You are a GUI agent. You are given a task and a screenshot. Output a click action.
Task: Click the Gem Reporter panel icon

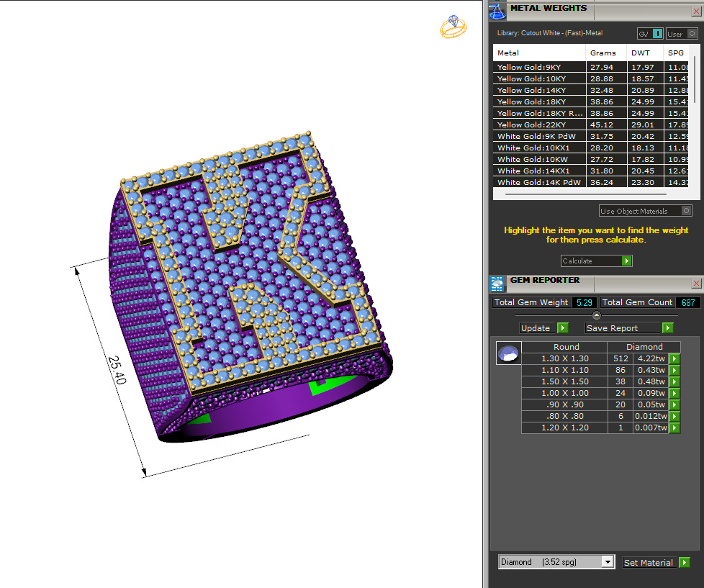pos(497,284)
